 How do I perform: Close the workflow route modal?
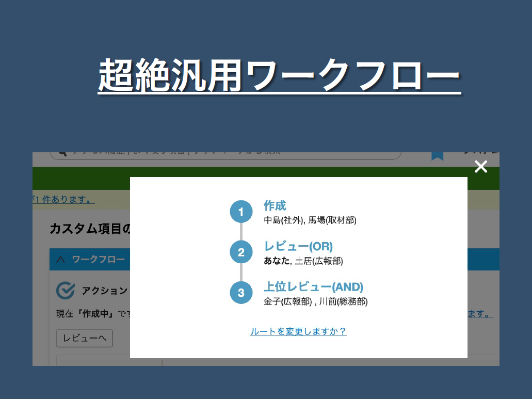[480, 167]
